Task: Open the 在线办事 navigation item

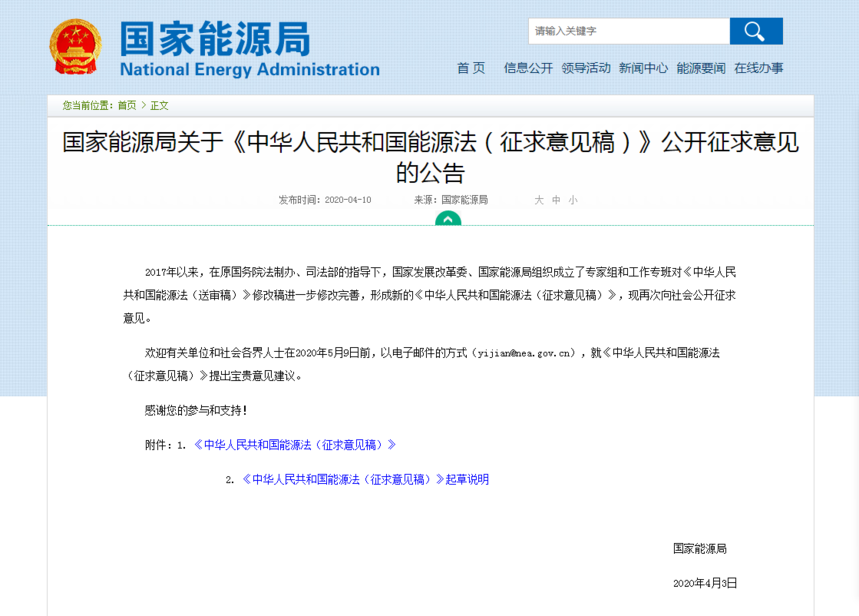Action: pos(759,68)
